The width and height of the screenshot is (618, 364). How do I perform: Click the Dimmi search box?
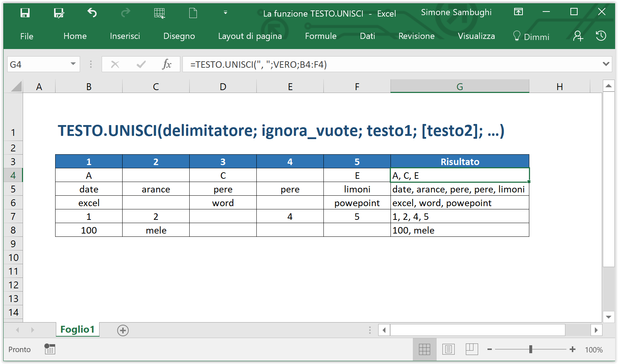[x=531, y=36]
